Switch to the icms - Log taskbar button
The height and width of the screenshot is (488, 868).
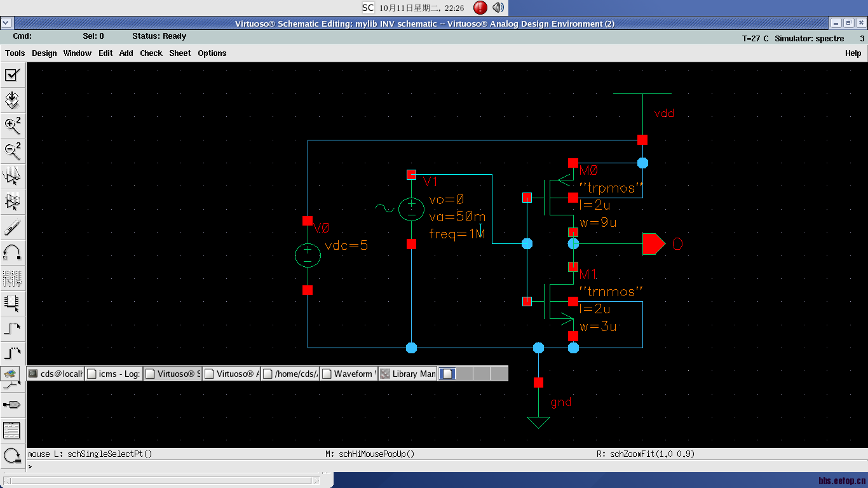[x=114, y=374]
